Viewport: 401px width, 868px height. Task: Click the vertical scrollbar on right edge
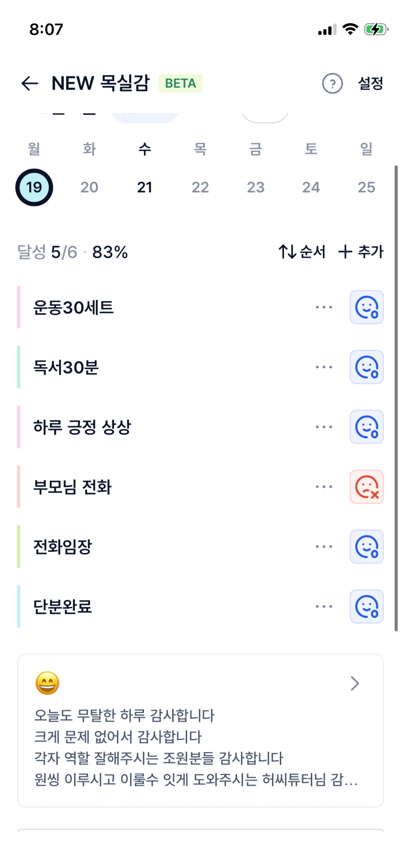coord(396,397)
